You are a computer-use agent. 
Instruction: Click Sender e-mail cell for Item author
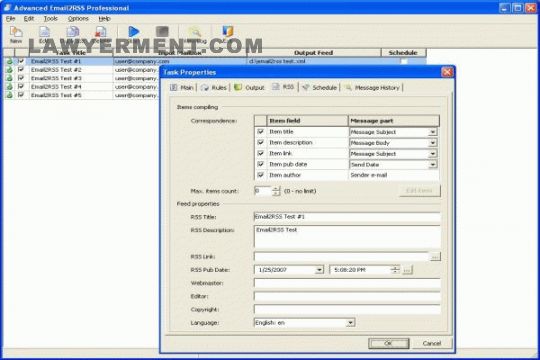pyautogui.click(x=394, y=175)
